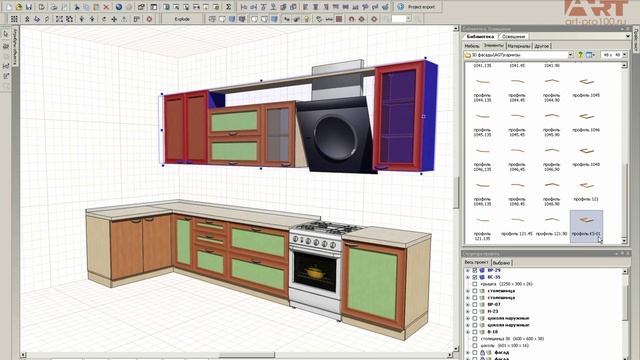The height and width of the screenshot is (360, 640).
Task: Expand the BP-29 tree node
Action: coord(468,270)
